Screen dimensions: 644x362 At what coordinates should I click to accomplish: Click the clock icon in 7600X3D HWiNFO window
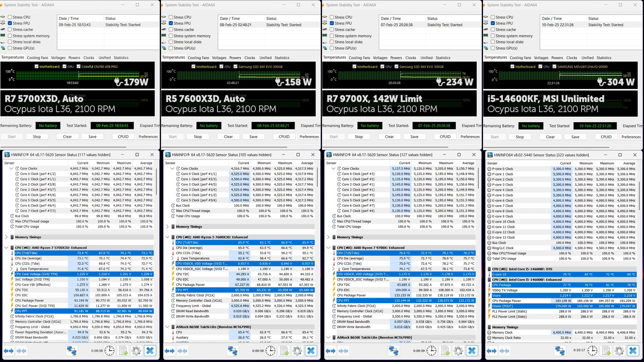tap(270, 351)
